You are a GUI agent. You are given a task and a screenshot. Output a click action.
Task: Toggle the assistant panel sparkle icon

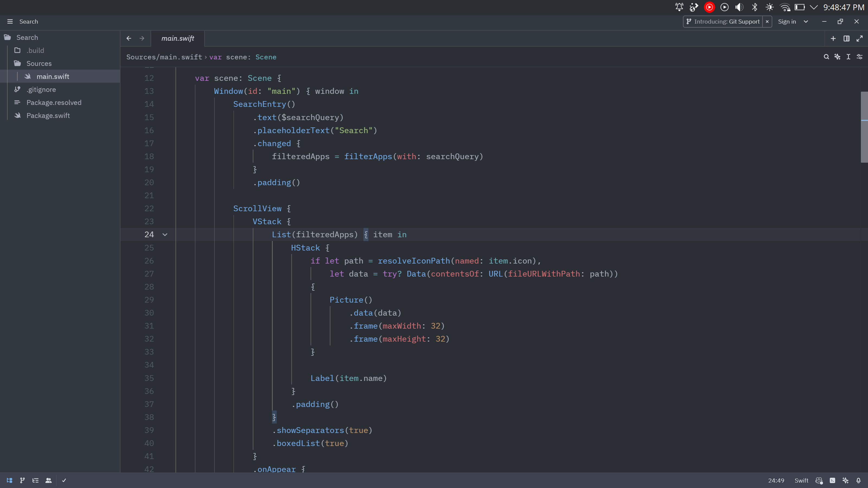845,480
